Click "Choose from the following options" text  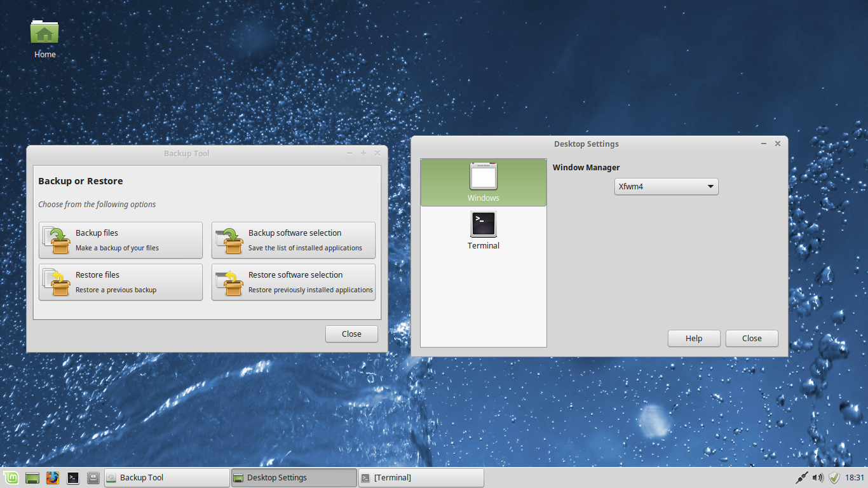point(97,205)
